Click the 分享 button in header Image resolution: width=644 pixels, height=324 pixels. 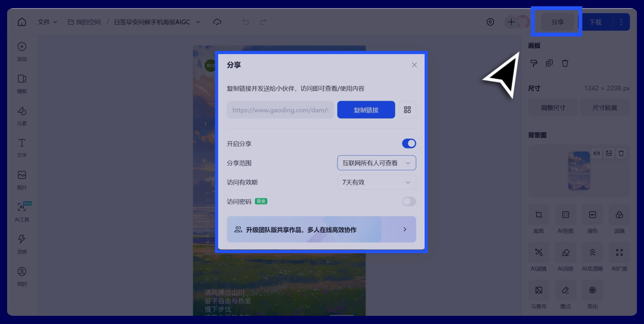point(557,22)
